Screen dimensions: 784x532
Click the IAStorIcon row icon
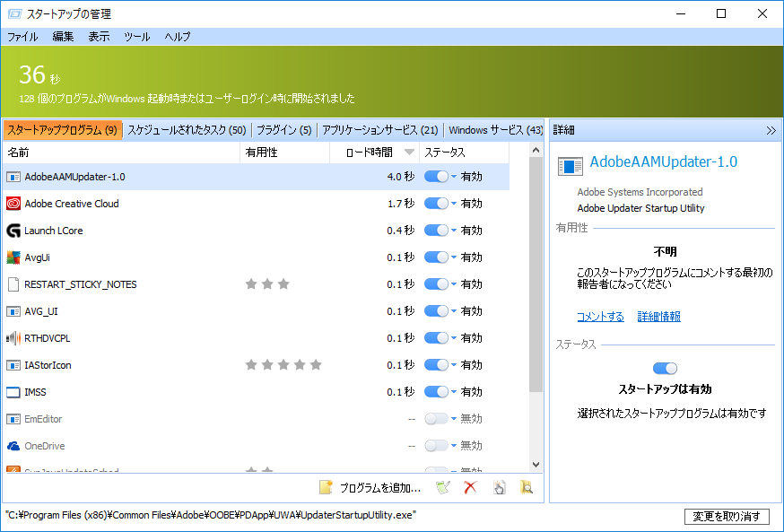point(13,365)
